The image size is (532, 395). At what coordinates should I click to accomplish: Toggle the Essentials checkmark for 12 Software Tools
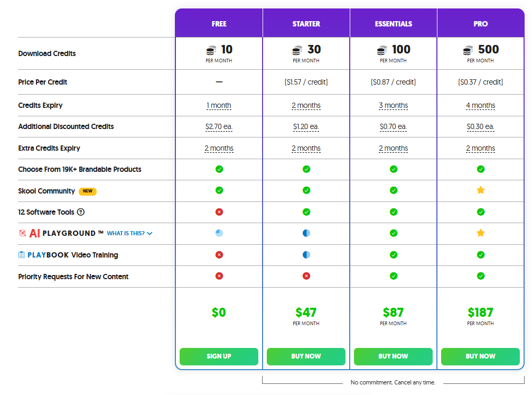[x=393, y=212]
